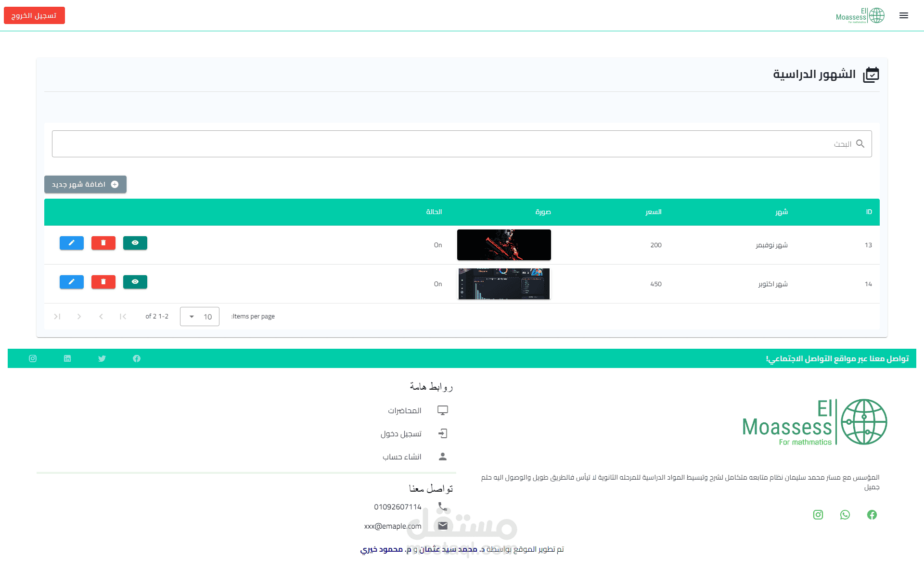Open Twitter icon in the green social bar

pos(102,358)
